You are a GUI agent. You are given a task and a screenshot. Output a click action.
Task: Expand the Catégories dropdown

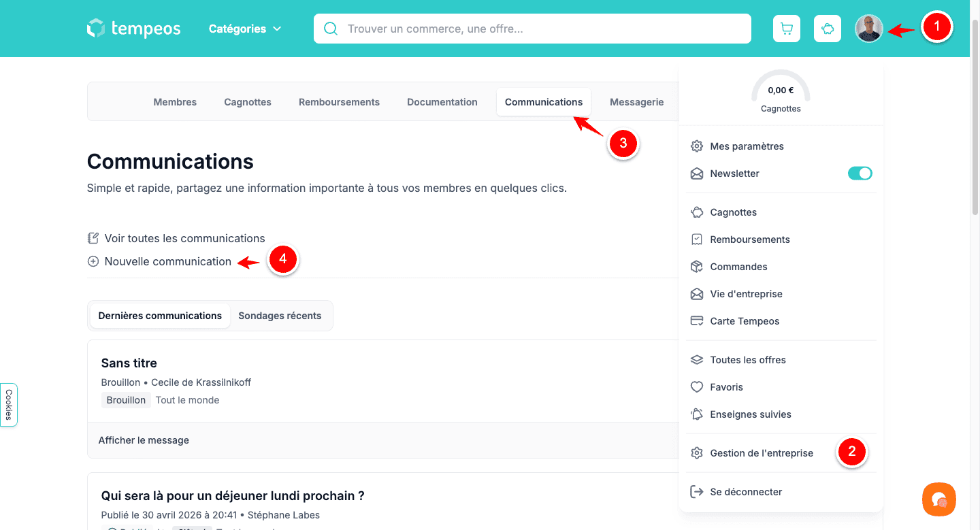[245, 29]
